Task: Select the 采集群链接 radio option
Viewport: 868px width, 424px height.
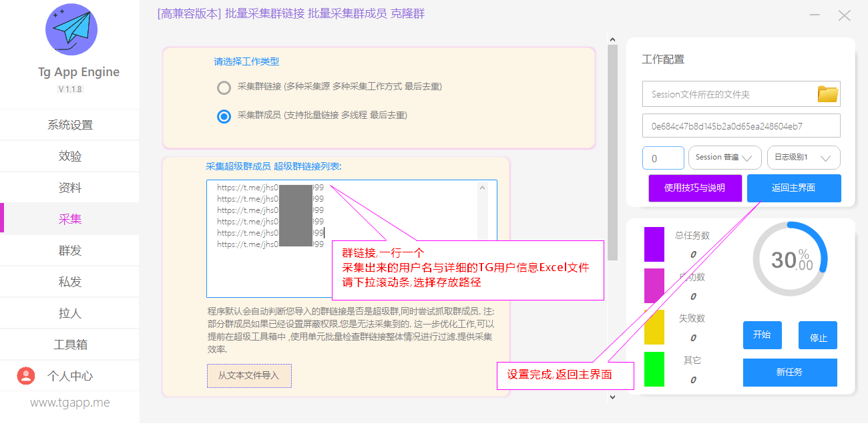Action: pos(224,87)
